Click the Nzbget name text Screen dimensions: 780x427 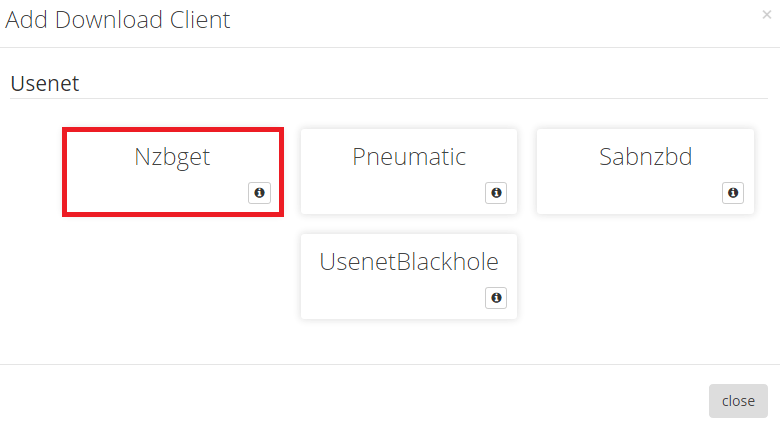click(172, 157)
